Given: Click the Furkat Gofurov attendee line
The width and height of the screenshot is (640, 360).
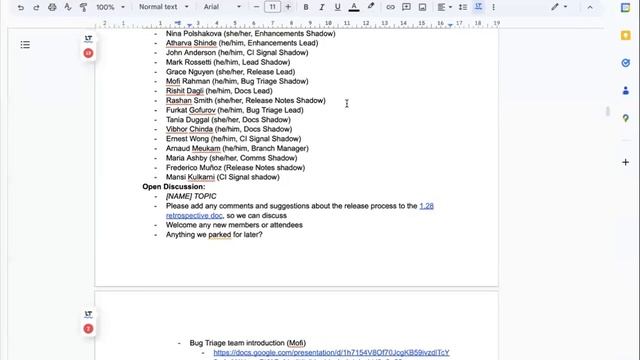Looking at the screenshot, I should pos(234,110).
